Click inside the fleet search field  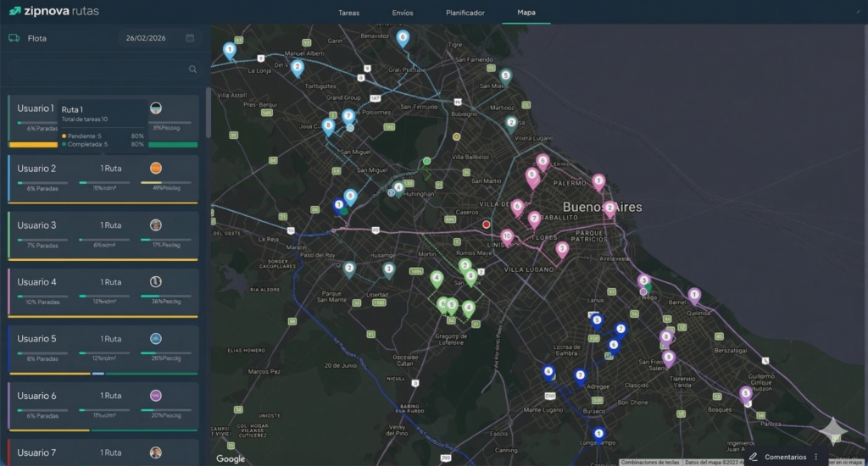[103, 69]
